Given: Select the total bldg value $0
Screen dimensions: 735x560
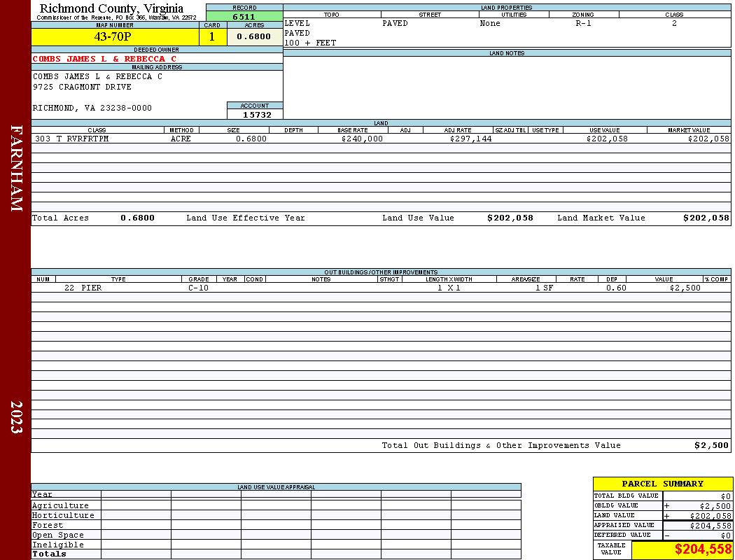Looking at the screenshot, I should (726, 496).
